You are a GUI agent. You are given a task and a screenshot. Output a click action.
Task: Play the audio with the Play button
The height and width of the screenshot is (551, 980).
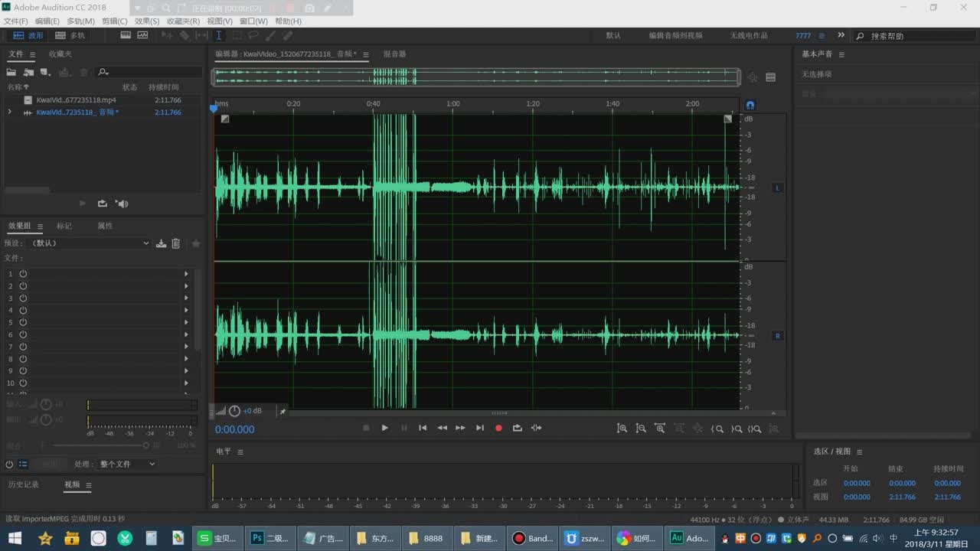(x=385, y=428)
